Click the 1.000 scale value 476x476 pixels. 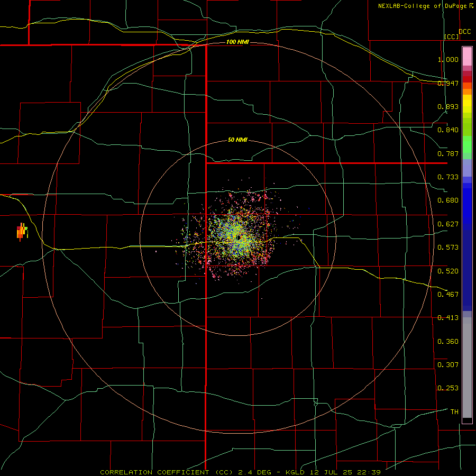(448, 59)
